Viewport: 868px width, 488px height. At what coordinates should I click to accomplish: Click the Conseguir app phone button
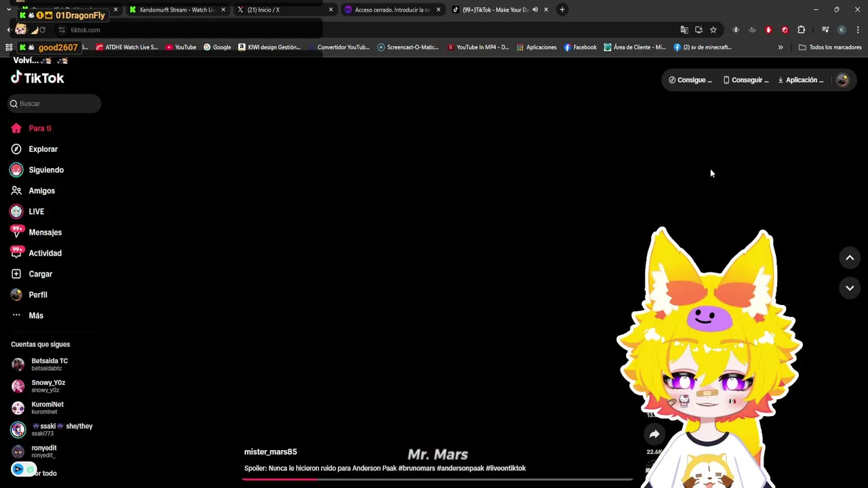click(746, 80)
